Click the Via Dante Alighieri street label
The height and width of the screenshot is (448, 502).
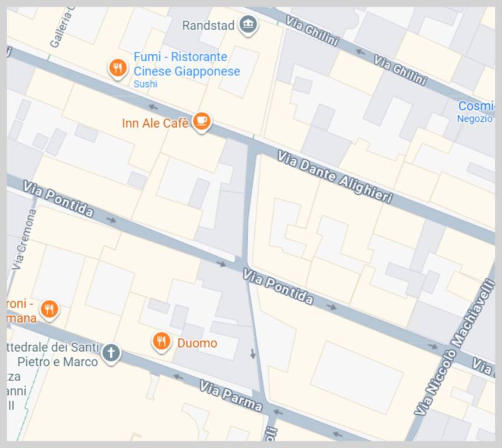coord(335,177)
